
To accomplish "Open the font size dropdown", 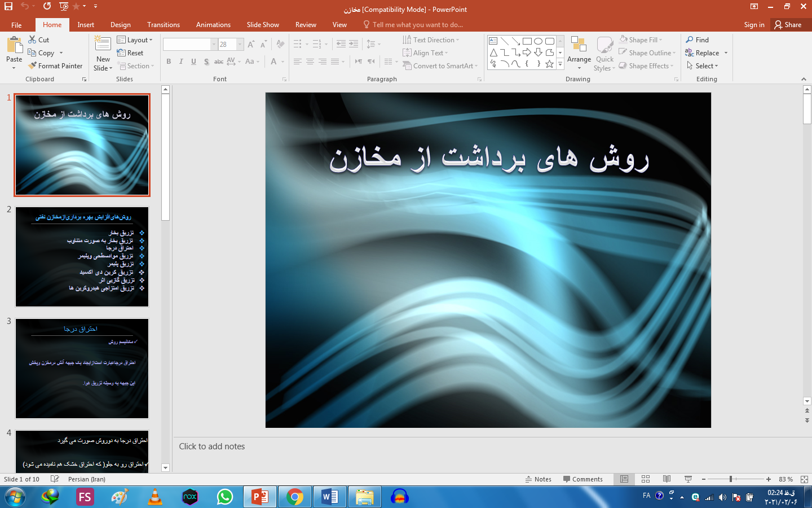I will click(240, 45).
